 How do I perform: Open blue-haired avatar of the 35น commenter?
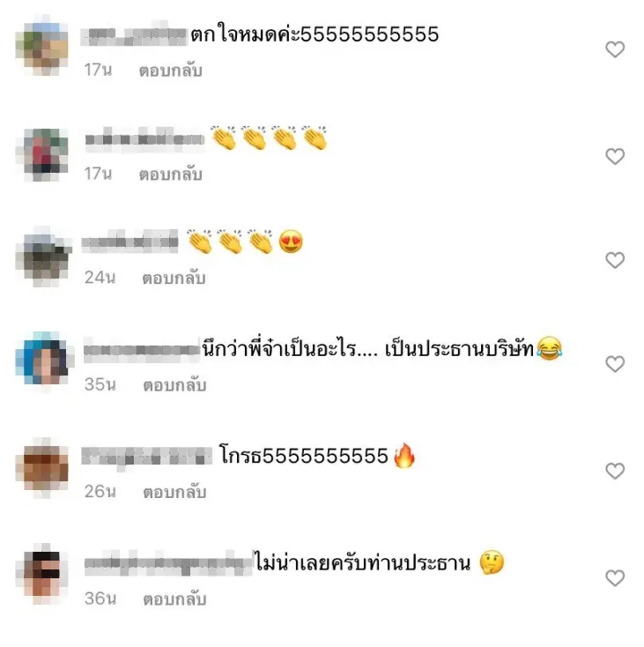pyautogui.click(x=43, y=359)
